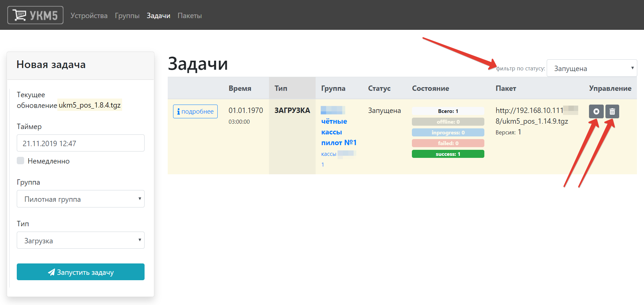This screenshot has height=305, width=644.
Task: Click the фильтр по статусу label
Action: (x=521, y=68)
